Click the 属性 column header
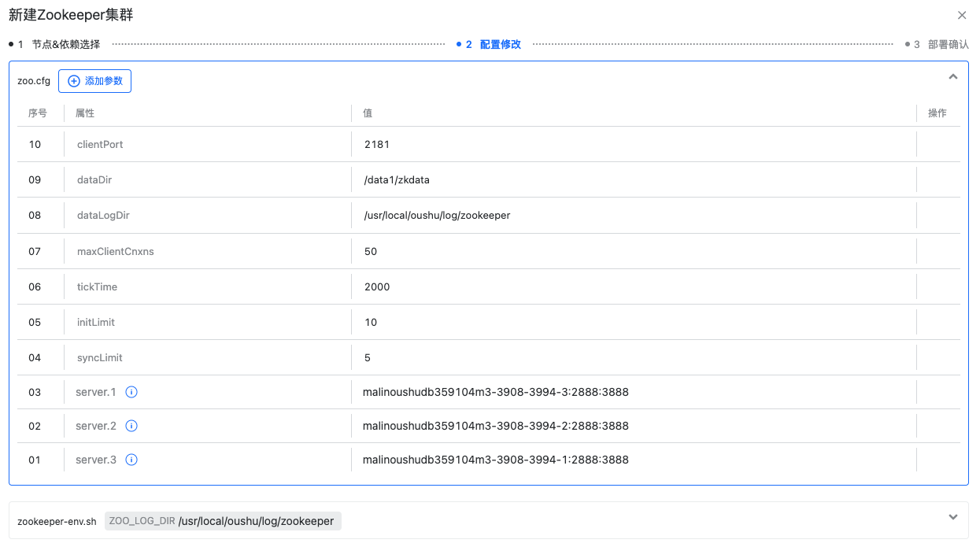 click(85, 113)
